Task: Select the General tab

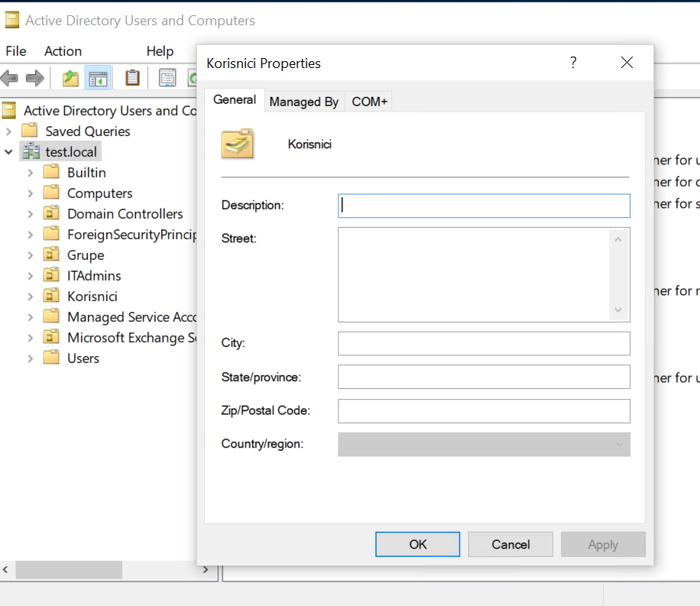Action: pyautogui.click(x=235, y=99)
